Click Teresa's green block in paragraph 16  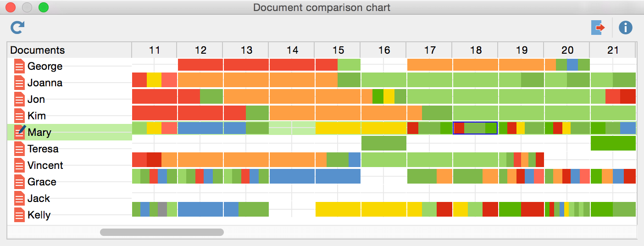point(384,143)
